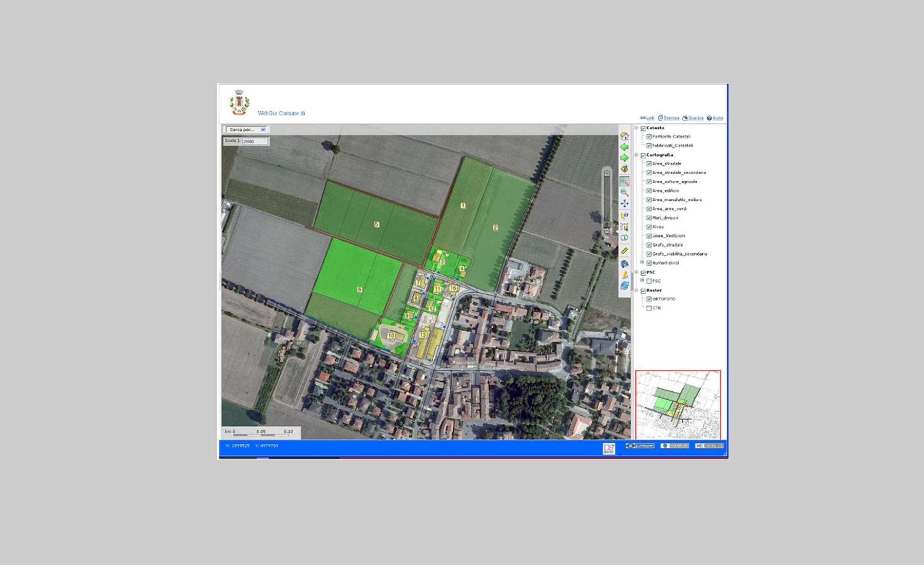Uncheck Muri_divisori layer

tap(649, 218)
